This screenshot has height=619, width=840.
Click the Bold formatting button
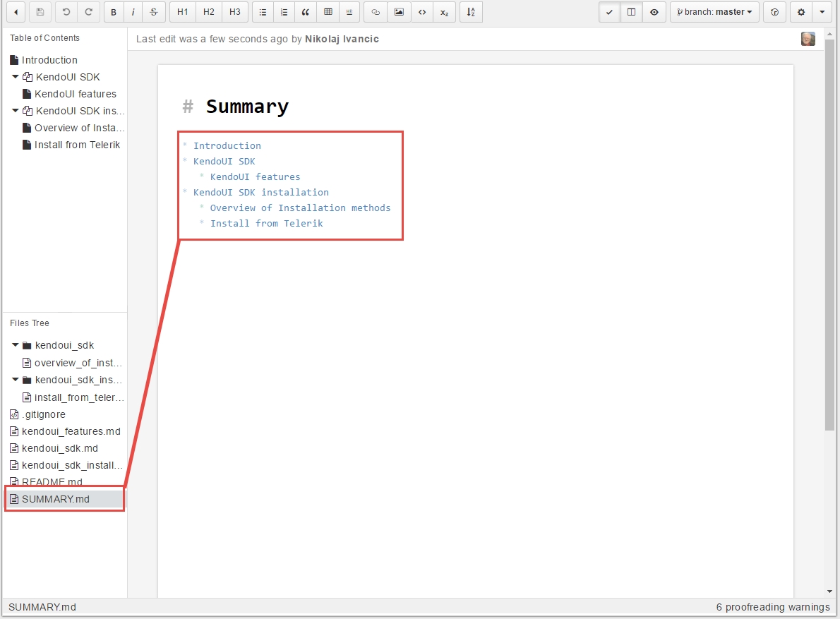[114, 12]
